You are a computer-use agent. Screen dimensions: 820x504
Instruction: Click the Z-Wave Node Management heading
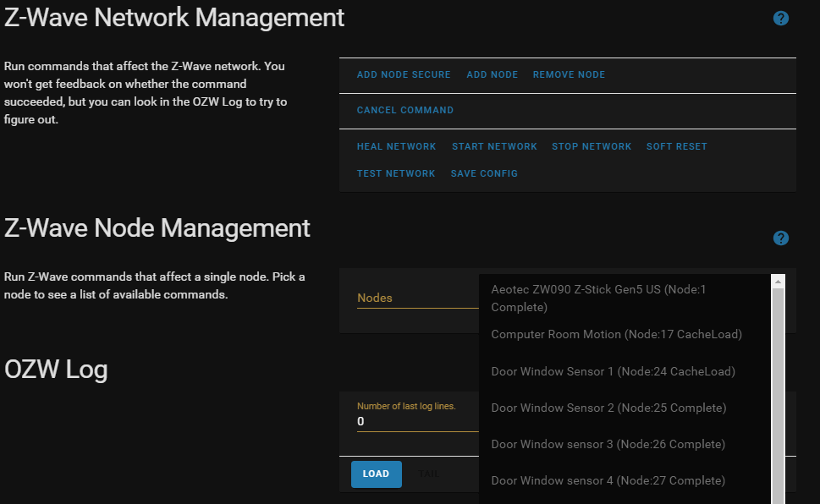(x=157, y=228)
